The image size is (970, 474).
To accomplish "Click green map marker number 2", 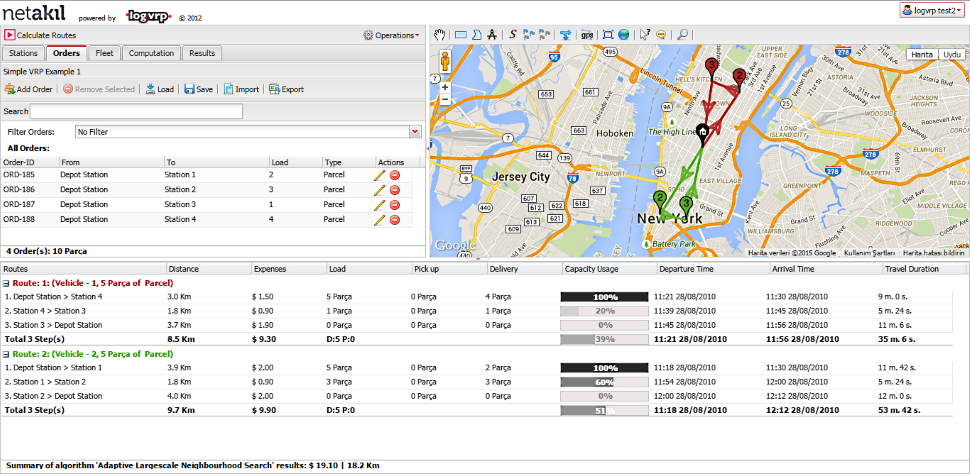I will point(661,201).
